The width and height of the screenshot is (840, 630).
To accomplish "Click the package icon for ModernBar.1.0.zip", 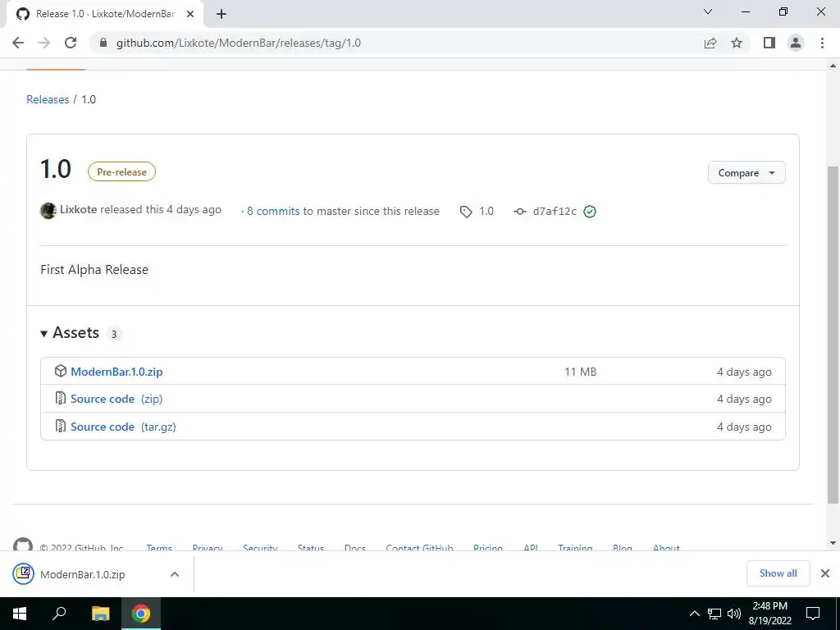I will 61,371.
